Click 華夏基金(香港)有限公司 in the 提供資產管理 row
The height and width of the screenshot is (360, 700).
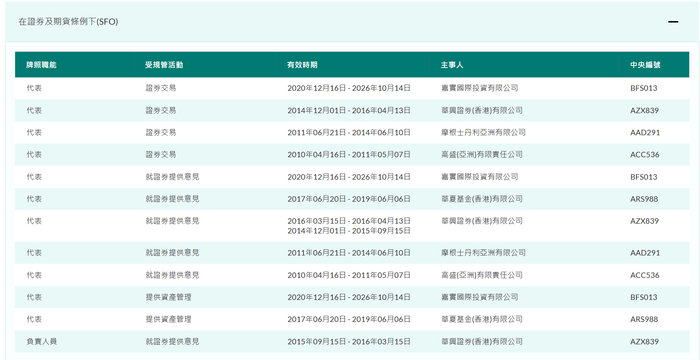coord(481,319)
